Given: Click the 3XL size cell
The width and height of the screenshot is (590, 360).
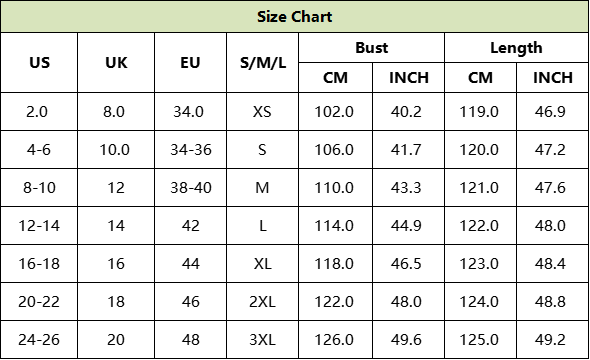Looking at the screenshot, I should pyautogui.click(x=263, y=340).
